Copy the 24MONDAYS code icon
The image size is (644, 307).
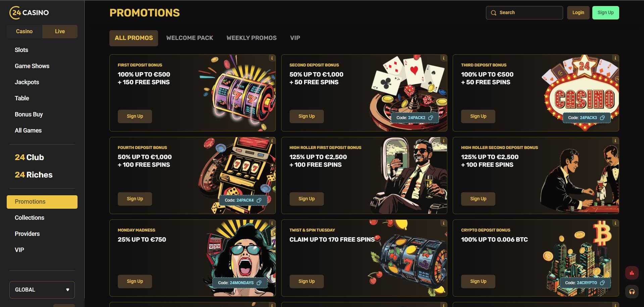point(259,283)
